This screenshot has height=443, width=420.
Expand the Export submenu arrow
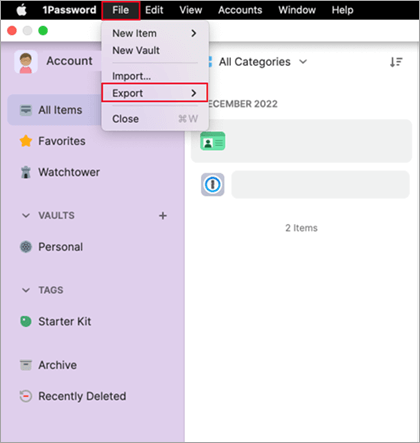[x=194, y=93]
